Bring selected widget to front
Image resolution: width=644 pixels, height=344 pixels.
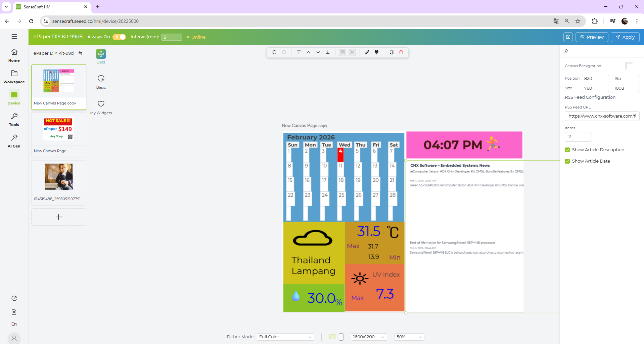coord(298,52)
